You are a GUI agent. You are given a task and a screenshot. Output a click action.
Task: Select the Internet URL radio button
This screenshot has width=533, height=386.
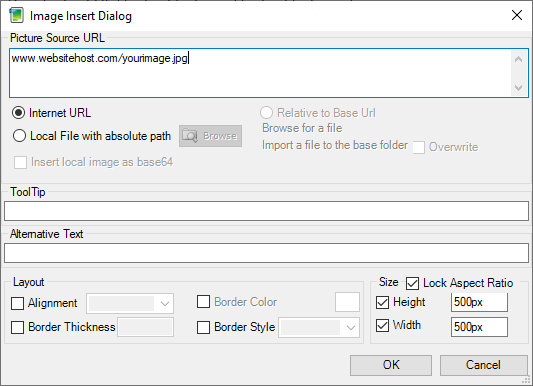(18, 113)
